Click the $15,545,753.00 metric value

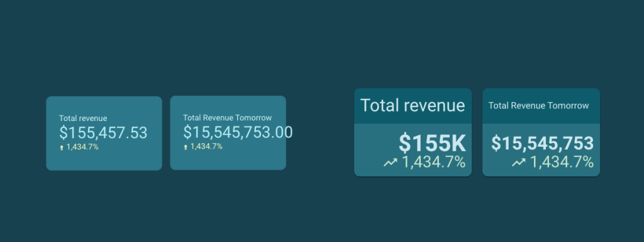(x=238, y=132)
